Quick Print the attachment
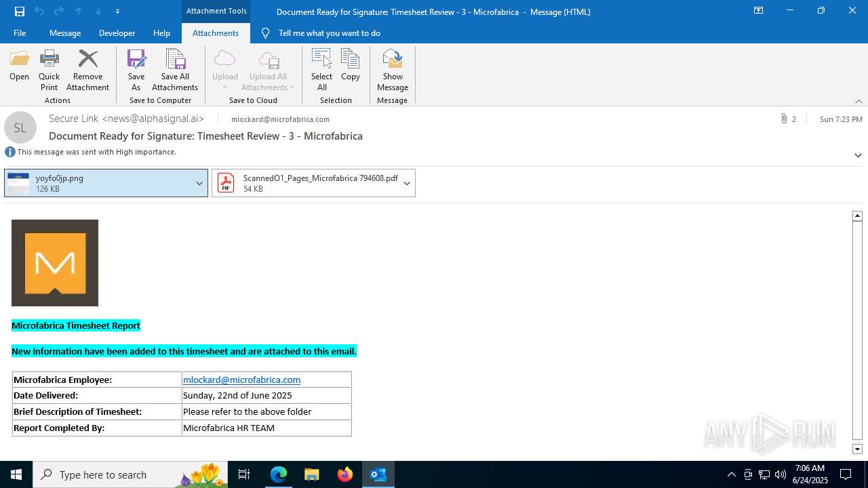Viewport: 868px width, 488px height. tap(49, 70)
